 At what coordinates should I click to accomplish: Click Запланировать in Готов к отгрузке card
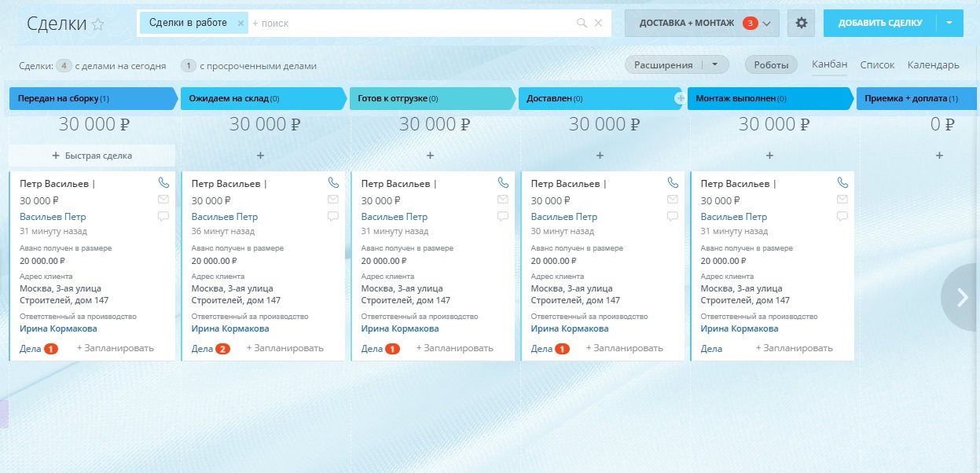[x=455, y=348]
